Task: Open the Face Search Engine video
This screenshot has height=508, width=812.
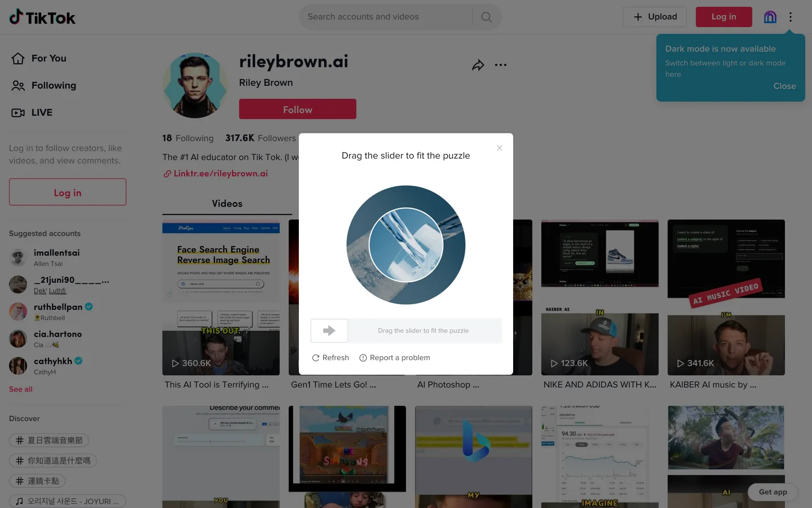Action: point(221,297)
